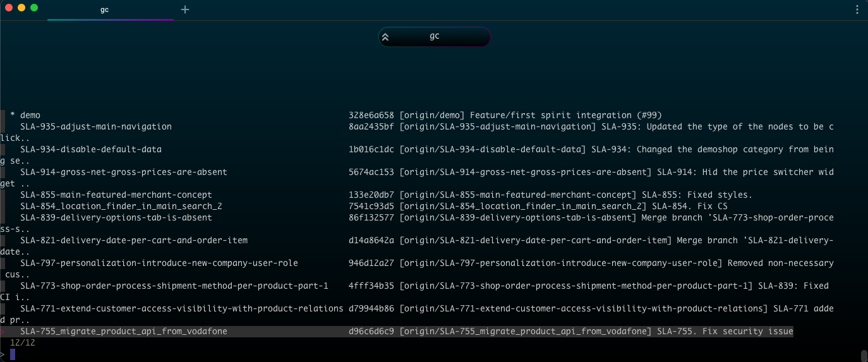Maximize the window using green button

[x=34, y=8]
